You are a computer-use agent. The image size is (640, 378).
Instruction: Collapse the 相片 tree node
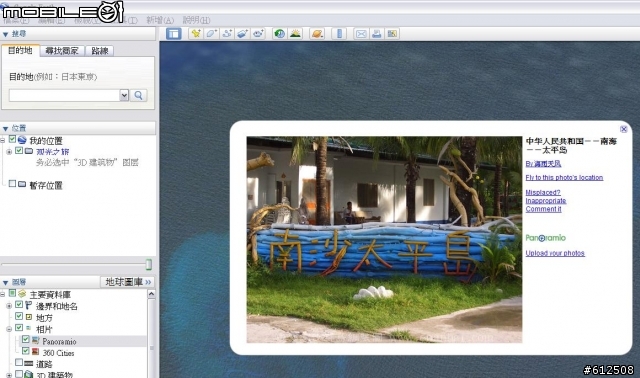tap(9, 329)
